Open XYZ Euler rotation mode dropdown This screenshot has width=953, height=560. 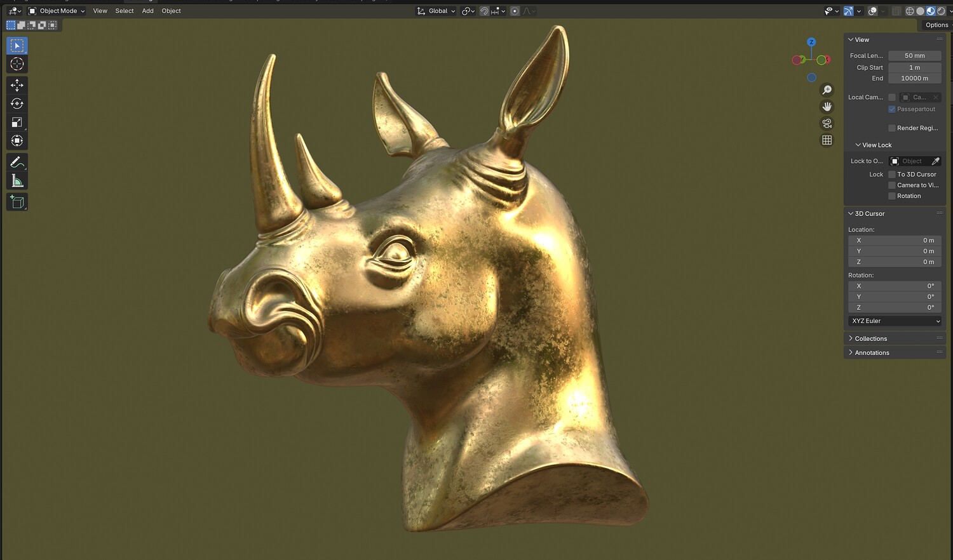tap(895, 321)
